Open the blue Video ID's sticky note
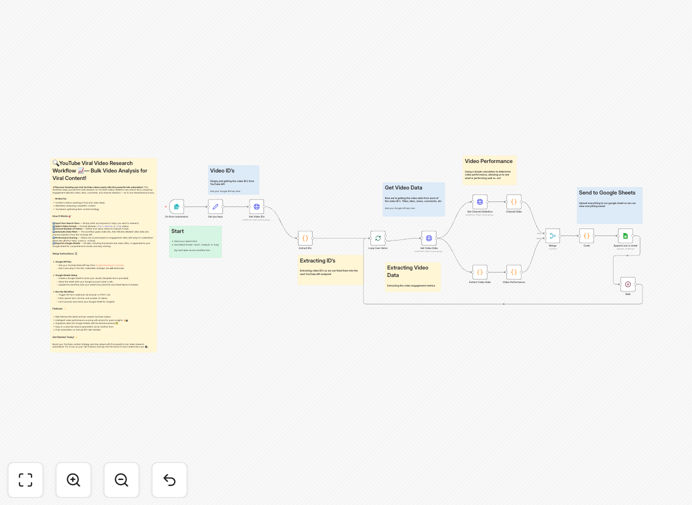 [233, 180]
